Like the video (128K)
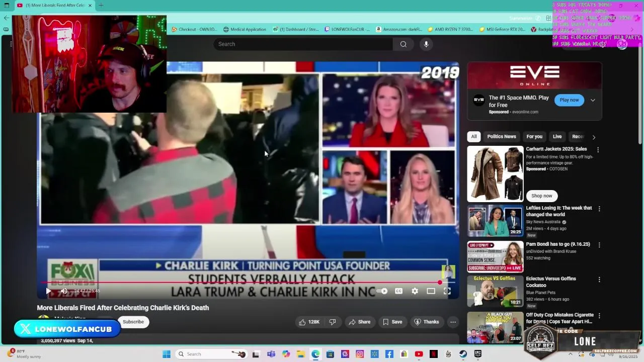Viewport: 644px width, 362px height. (x=309, y=322)
